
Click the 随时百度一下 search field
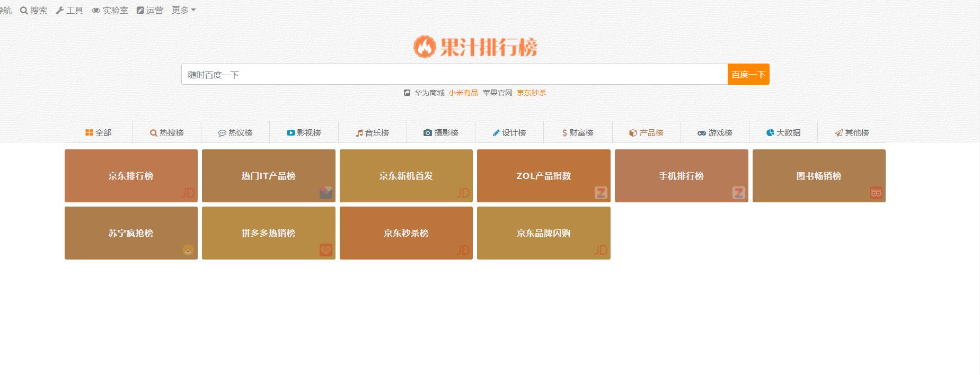coord(454,74)
